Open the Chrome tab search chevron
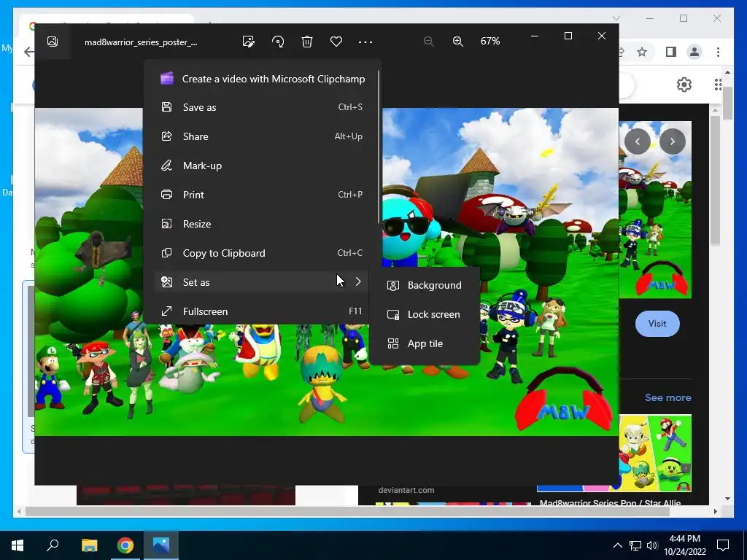Screen dimensions: 747x560 (616, 18)
